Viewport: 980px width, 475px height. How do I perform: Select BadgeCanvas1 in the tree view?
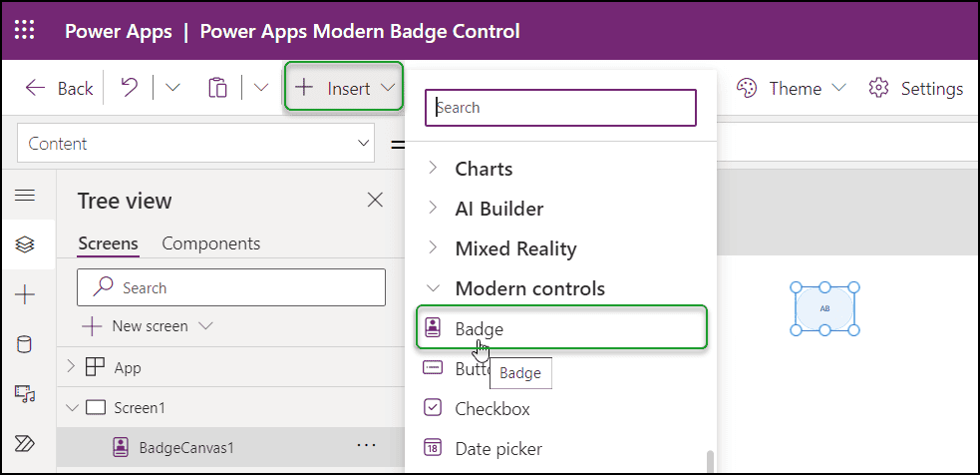186,447
